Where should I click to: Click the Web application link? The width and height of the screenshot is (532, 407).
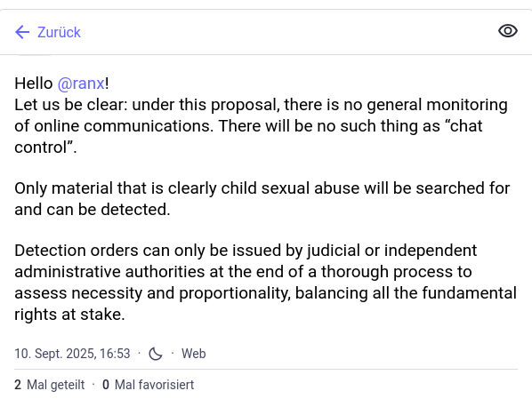click(x=193, y=354)
